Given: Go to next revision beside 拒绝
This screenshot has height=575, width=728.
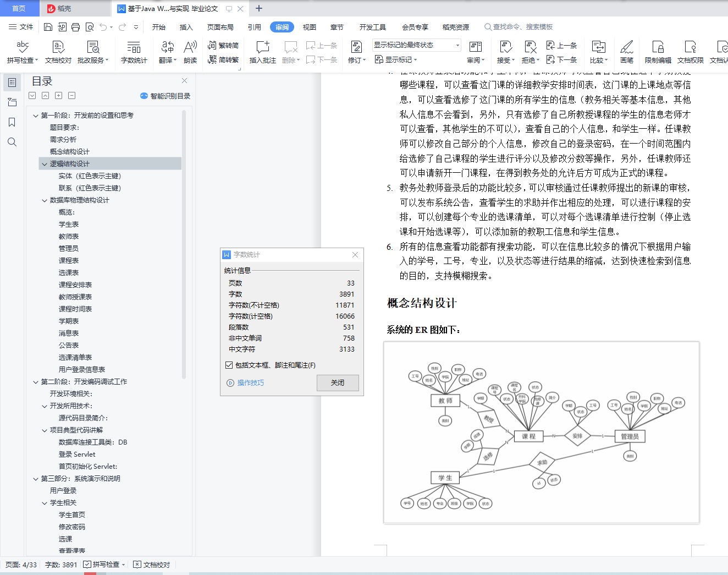Looking at the screenshot, I should 561,59.
